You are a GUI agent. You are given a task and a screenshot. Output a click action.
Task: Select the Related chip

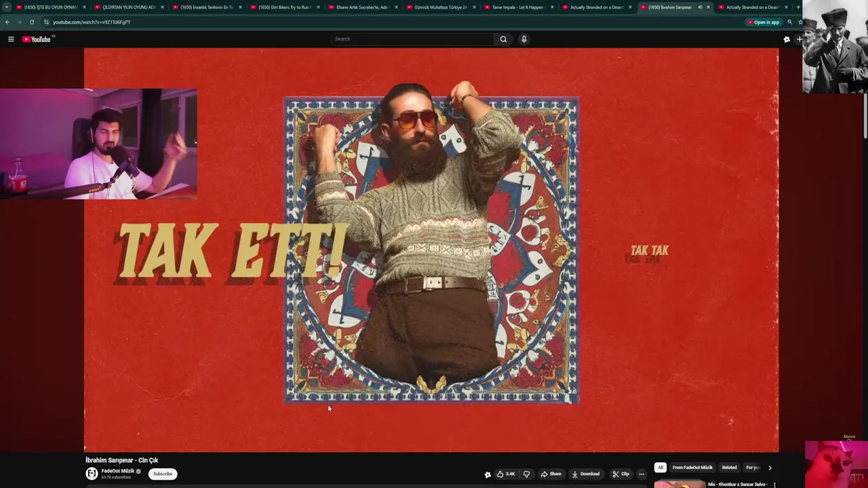point(729,468)
